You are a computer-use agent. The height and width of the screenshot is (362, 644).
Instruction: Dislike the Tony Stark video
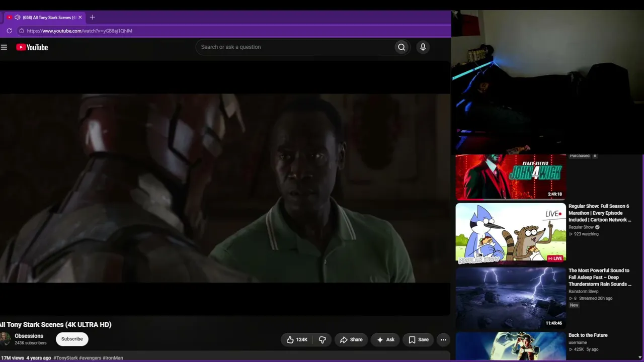323,340
